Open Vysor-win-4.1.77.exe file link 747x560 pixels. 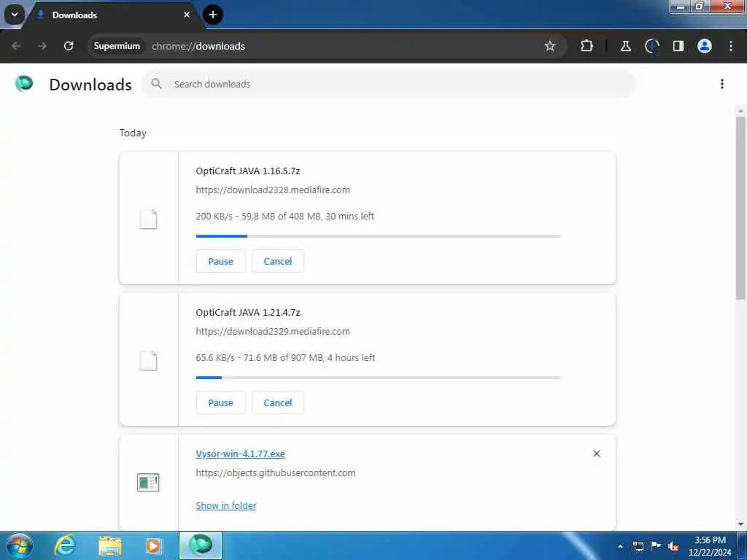240,454
